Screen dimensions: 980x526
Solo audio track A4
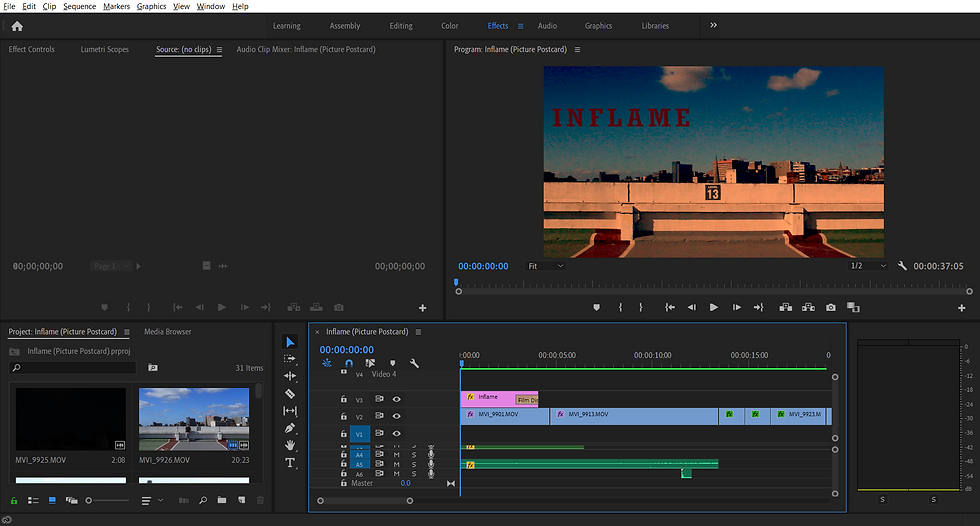click(414, 455)
